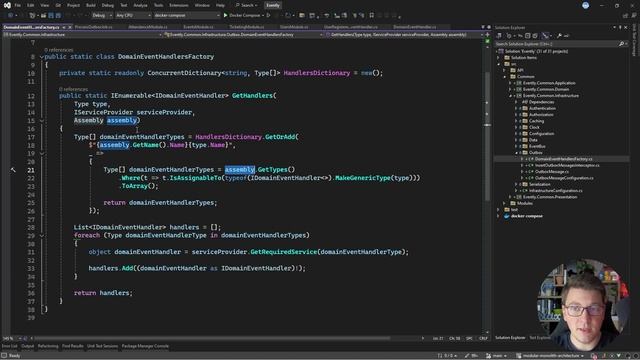The width and height of the screenshot is (640, 360).
Task: Open the Extensions menu
Action: [179, 5]
